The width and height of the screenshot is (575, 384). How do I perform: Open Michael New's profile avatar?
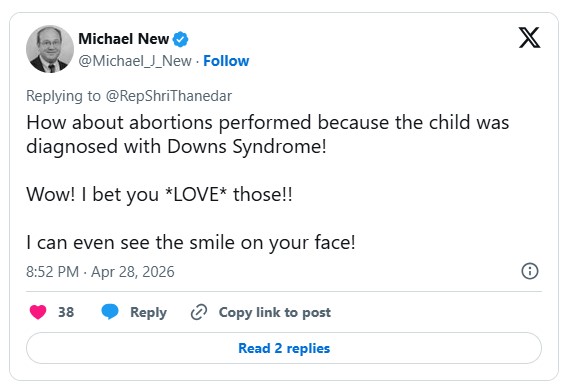pos(50,49)
